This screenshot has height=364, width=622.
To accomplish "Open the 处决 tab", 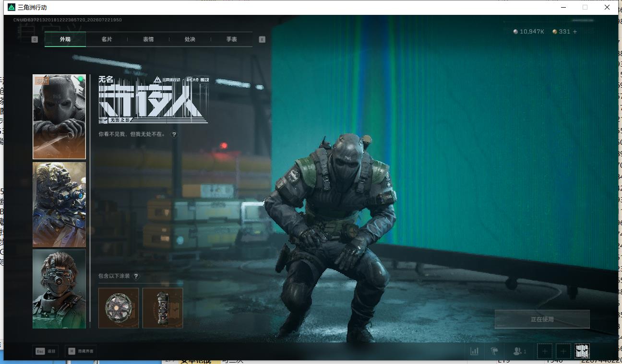I will [x=190, y=39].
